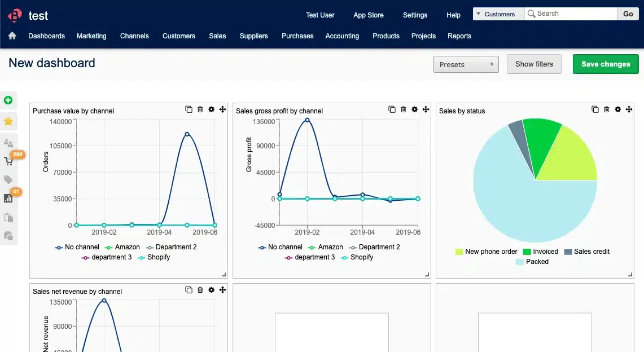Open the Projects menu
Image resolution: width=644 pixels, height=352 pixels.
(423, 36)
